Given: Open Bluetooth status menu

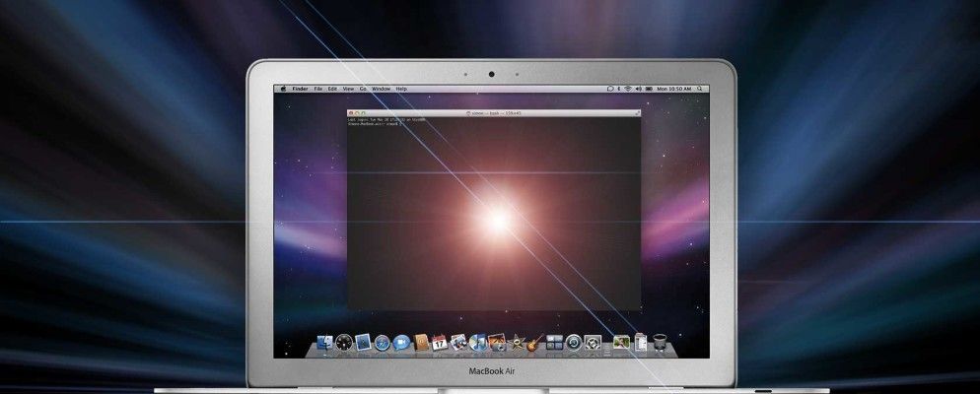Looking at the screenshot, I should pyautogui.click(x=619, y=89).
